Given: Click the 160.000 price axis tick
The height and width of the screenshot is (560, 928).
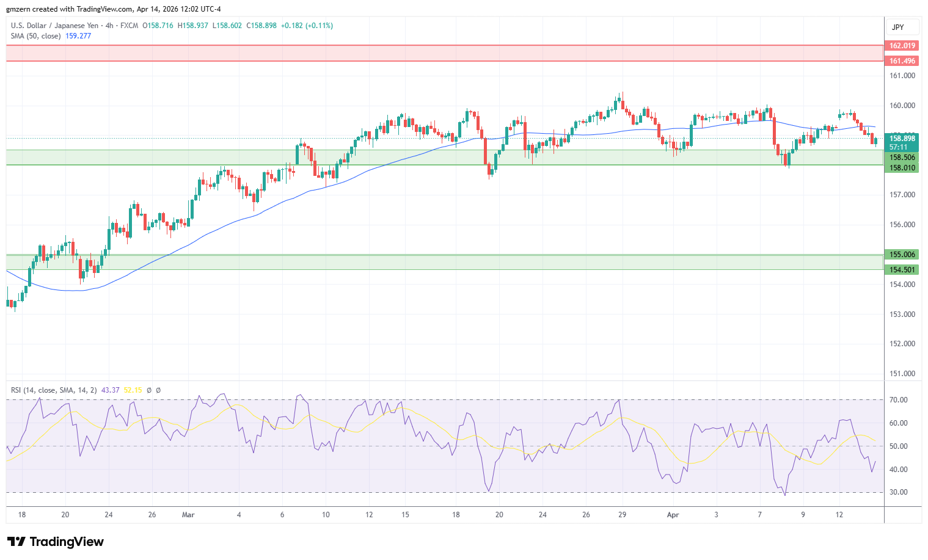Looking at the screenshot, I should pos(902,106).
